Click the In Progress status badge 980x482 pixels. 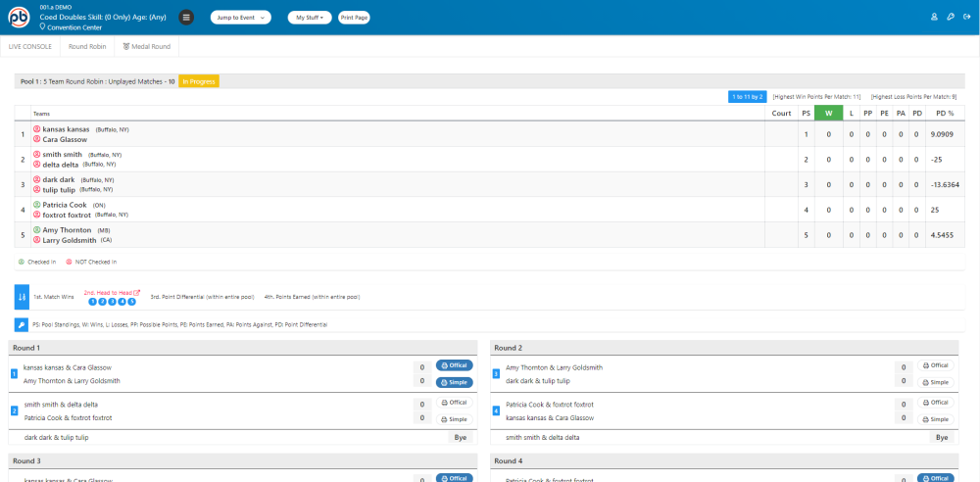point(199,82)
